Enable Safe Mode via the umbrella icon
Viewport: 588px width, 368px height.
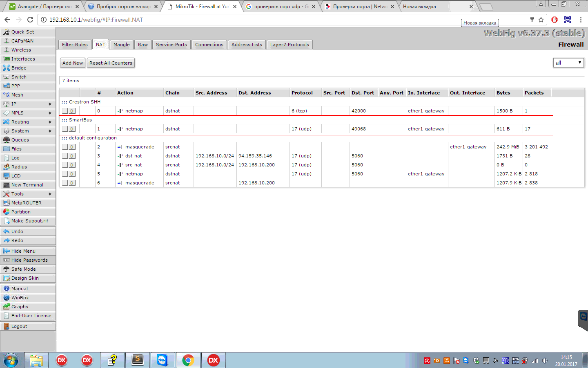point(6,269)
